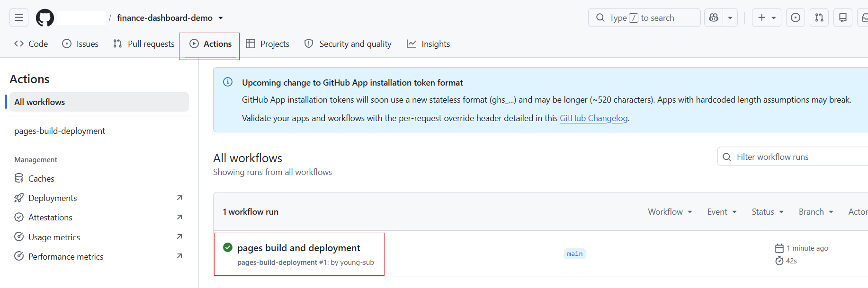The height and width of the screenshot is (288, 868).
Task: Click the Attestations verified icon
Action: coord(19,217)
